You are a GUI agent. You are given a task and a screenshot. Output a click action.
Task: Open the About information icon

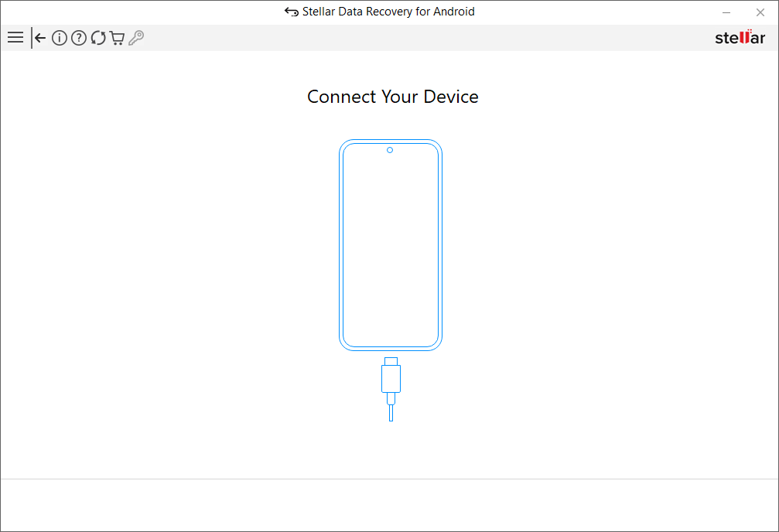[60, 38]
